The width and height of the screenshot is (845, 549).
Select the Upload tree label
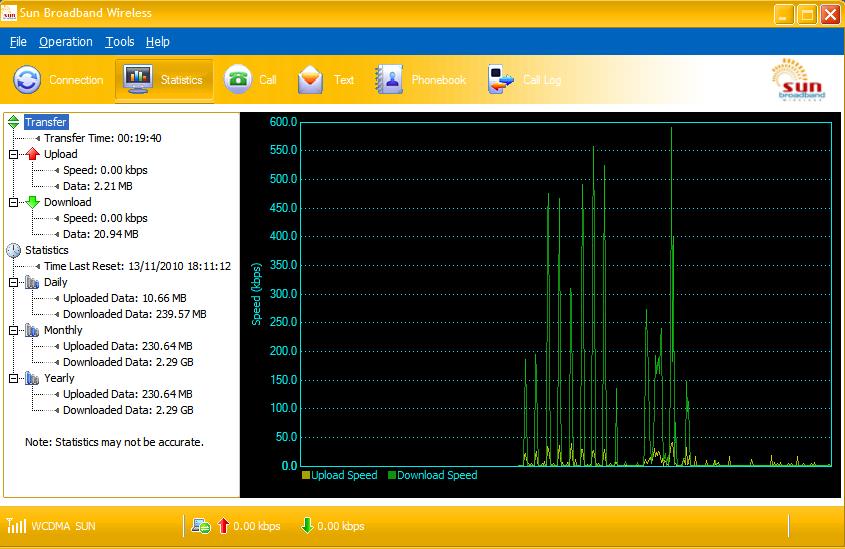point(61,154)
